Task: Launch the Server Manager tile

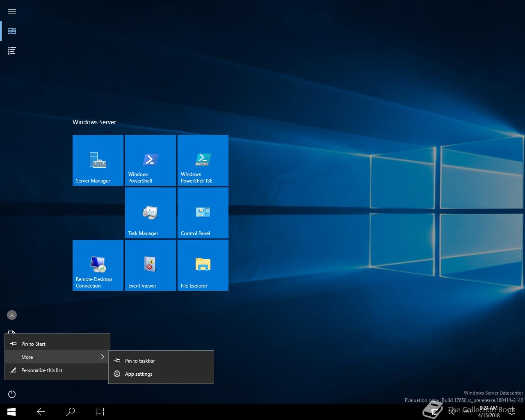Action: click(98, 160)
